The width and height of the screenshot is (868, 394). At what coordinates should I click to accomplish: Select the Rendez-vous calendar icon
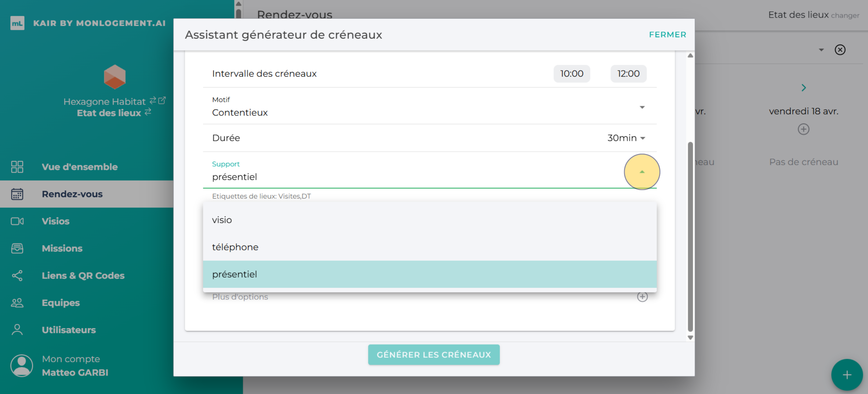[17, 194]
